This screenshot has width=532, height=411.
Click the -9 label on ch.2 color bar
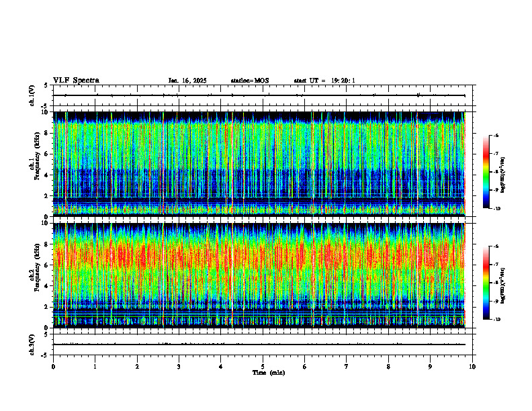click(x=496, y=301)
